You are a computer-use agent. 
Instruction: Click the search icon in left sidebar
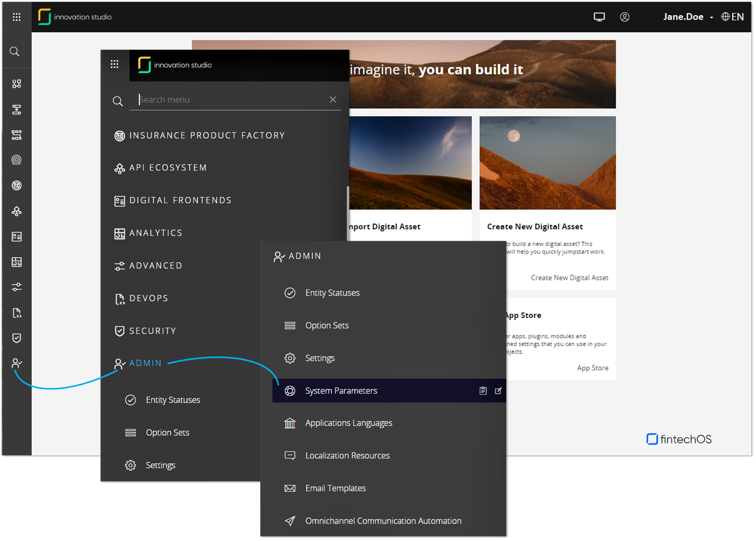point(14,52)
